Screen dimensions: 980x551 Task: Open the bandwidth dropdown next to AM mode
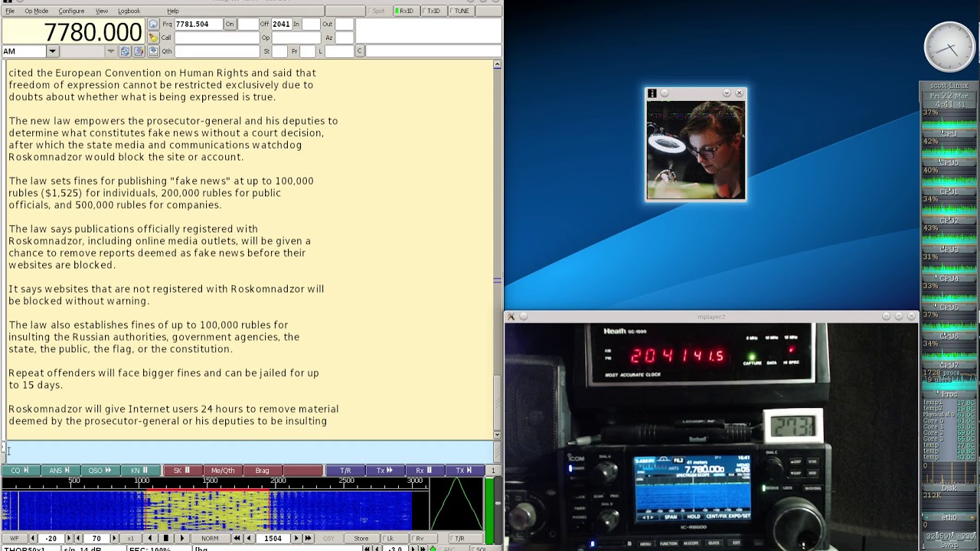(110, 51)
